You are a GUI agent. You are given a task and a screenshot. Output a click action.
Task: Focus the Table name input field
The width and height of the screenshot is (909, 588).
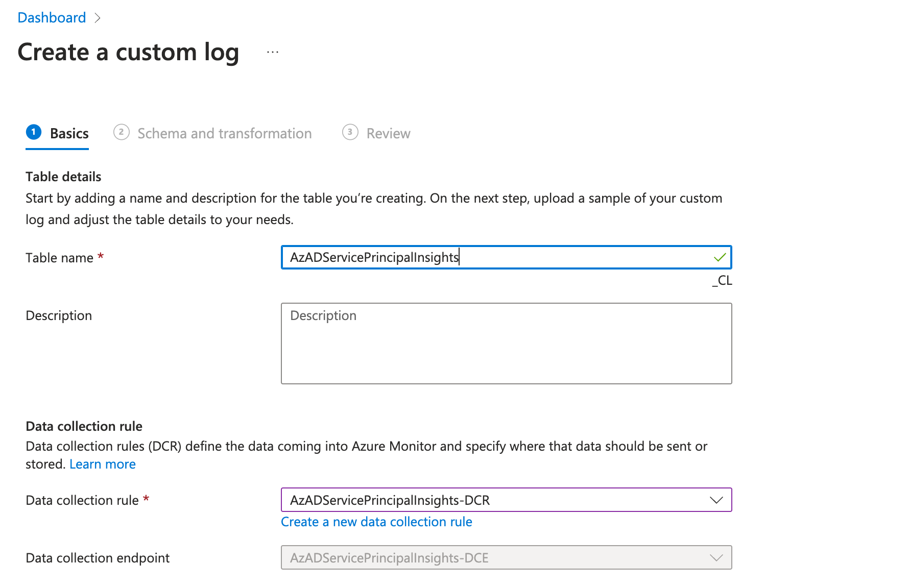506,257
